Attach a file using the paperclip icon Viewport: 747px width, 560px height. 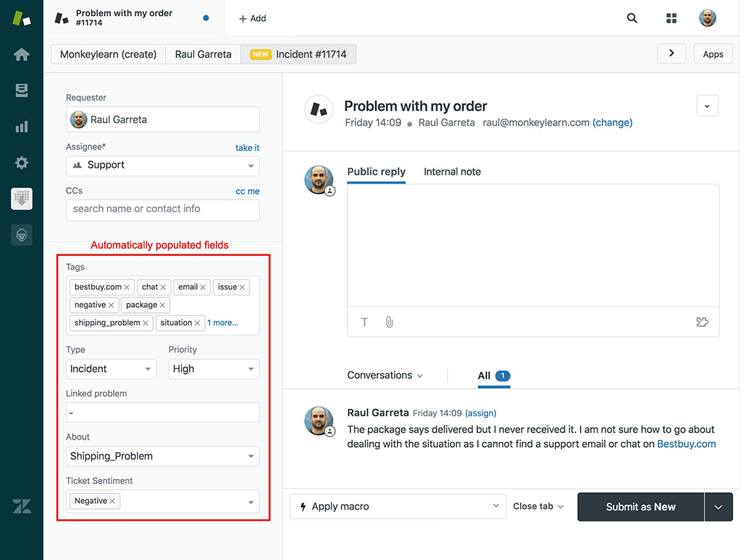click(x=389, y=322)
